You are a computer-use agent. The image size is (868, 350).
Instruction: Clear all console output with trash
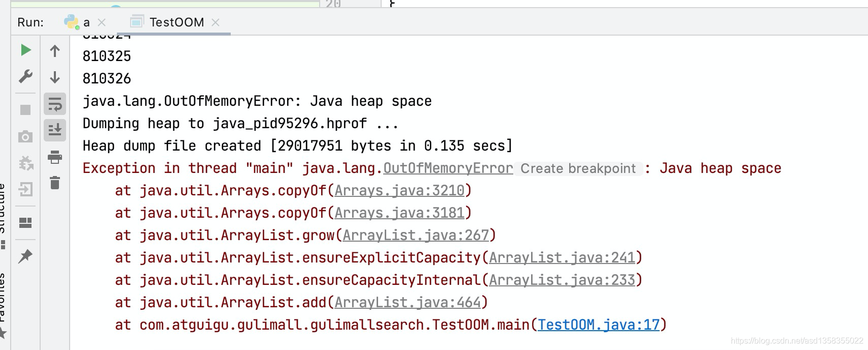[55, 182]
